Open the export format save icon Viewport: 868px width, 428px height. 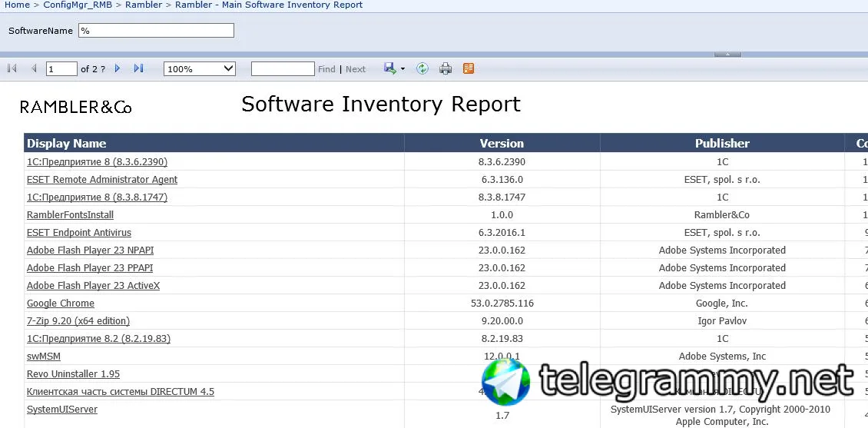click(389, 68)
